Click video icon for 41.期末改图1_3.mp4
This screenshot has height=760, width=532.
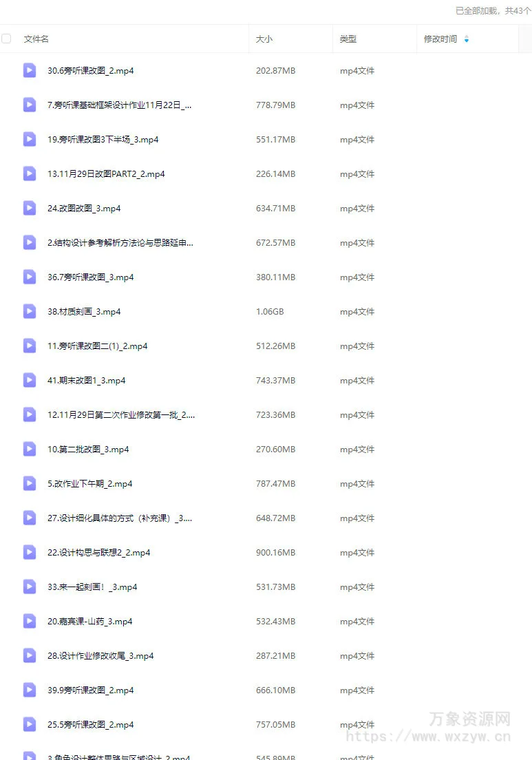(x=30, y=380)
